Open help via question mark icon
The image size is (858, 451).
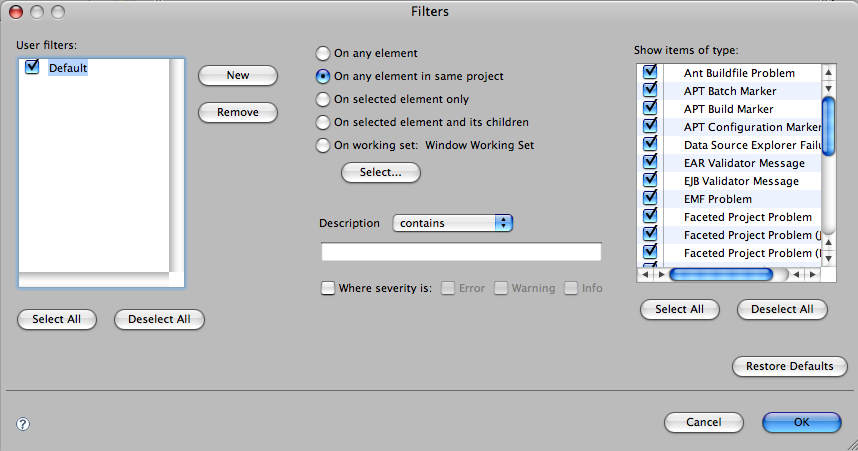point(23,424)
